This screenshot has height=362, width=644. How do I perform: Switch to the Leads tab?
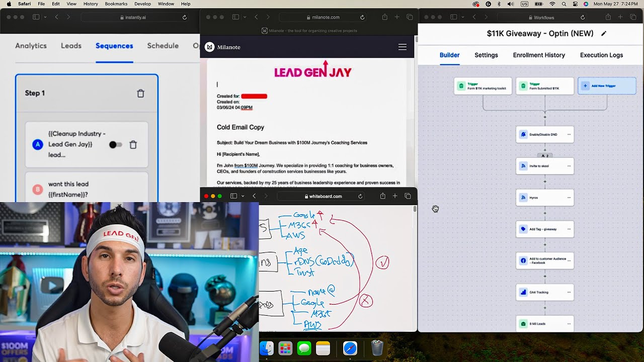[71, 46]
